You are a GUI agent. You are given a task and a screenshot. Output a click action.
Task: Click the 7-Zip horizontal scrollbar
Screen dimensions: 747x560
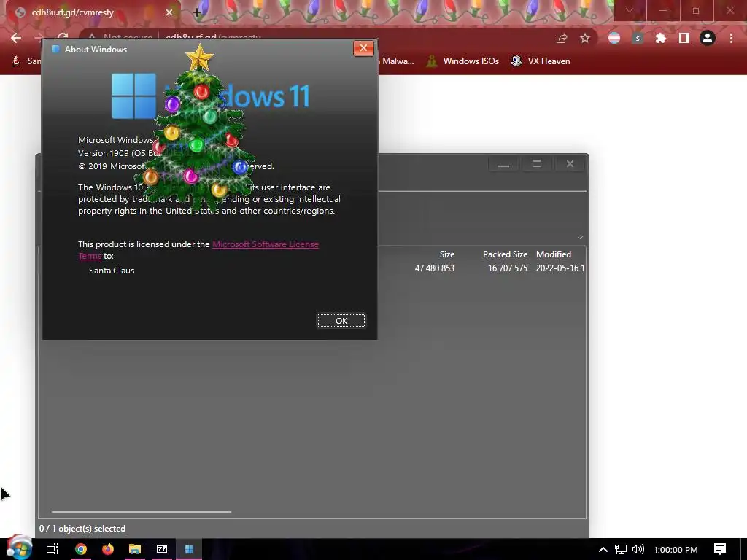coord(141,512)
